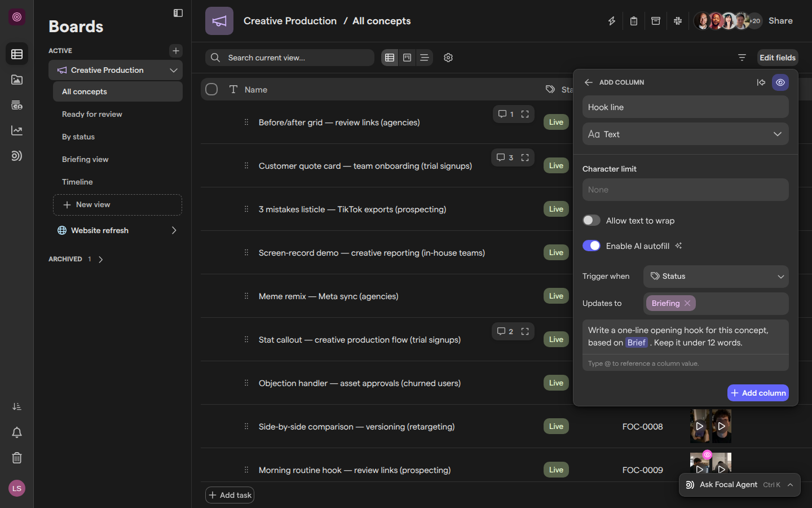The height and width of the screenshot is (508, 812).
Task: Open the analytics chart icon in left rail
Action: coord(17,130)
